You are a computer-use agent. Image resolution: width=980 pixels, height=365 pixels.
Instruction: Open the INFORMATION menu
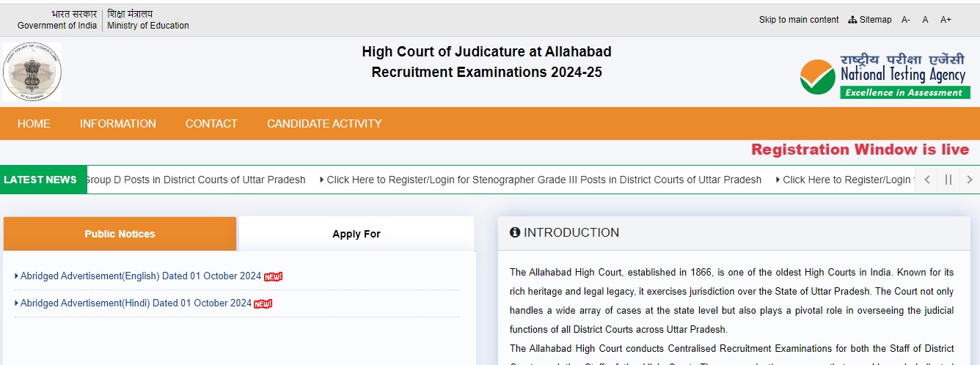(x=118, y=124)
